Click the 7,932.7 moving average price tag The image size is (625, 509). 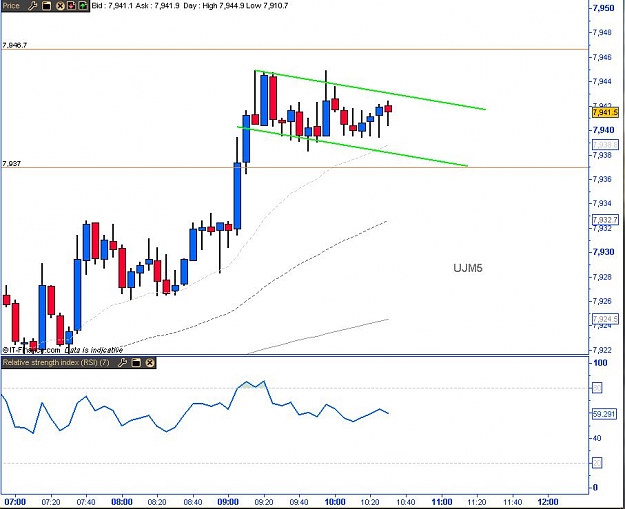pos(605,220)
